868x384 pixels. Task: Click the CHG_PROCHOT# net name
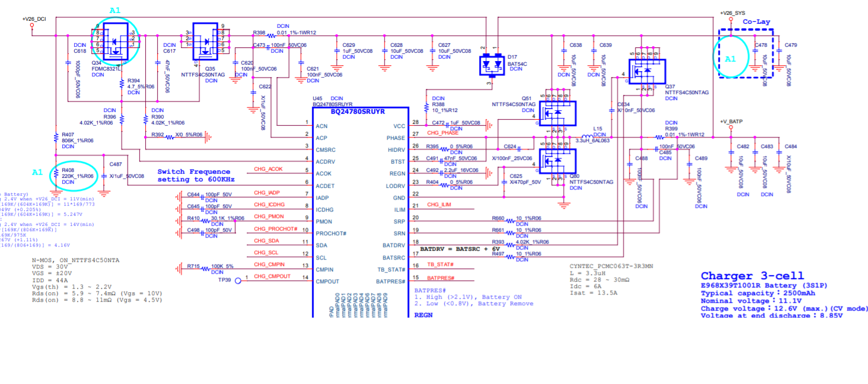pyautogui.click(x=275, y=229)
